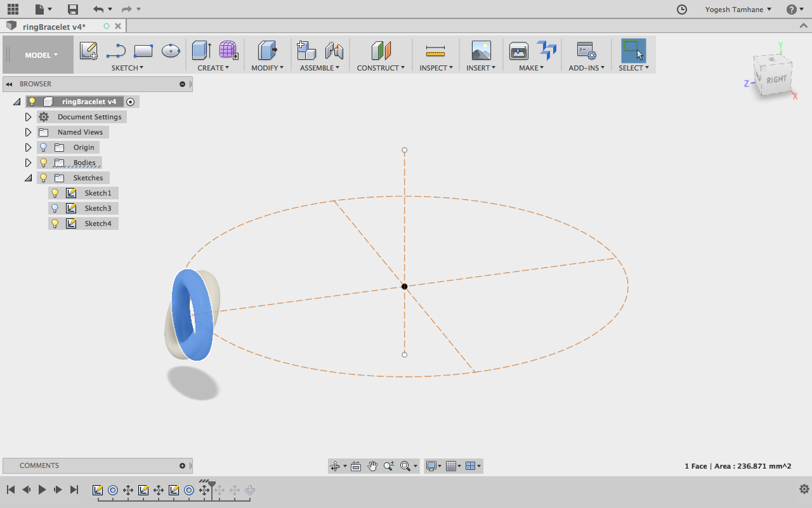
Task: Open the ASSEMBLE menu
Action: click(320, 68)
